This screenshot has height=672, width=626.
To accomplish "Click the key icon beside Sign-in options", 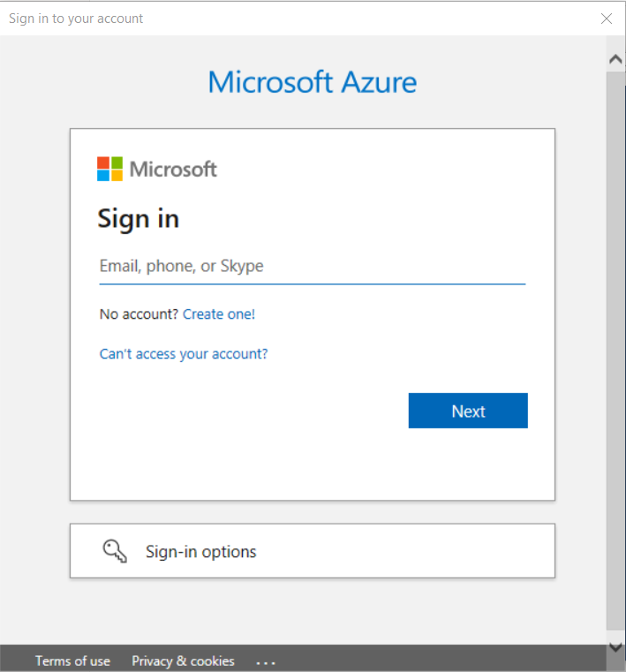I will tap(115, 551).
